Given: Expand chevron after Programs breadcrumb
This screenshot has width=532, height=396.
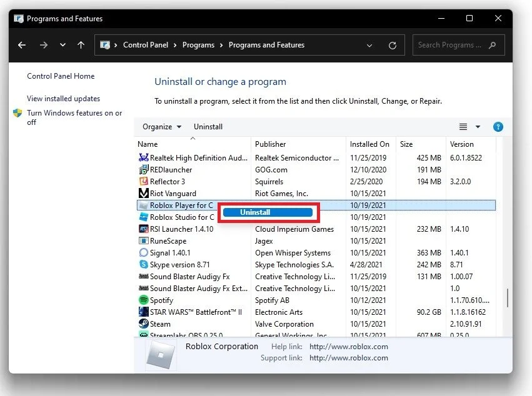Looking at the screenshot, I should [221, 45].
